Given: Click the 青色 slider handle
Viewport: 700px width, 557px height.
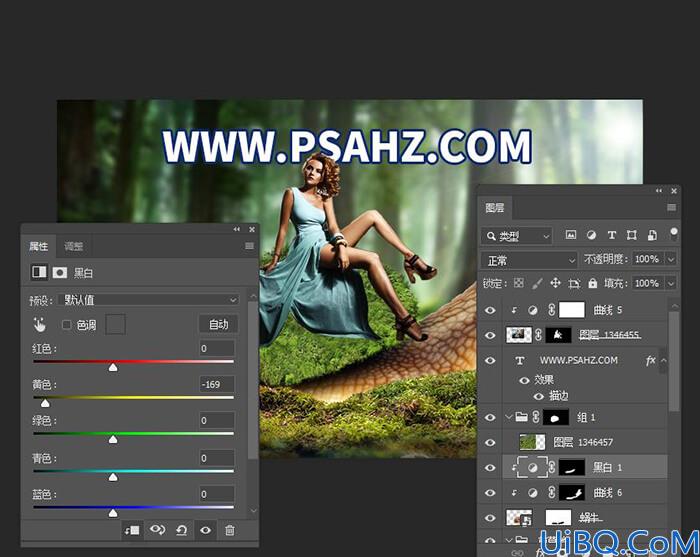Looking at the screenshot, I should point(113,477).
